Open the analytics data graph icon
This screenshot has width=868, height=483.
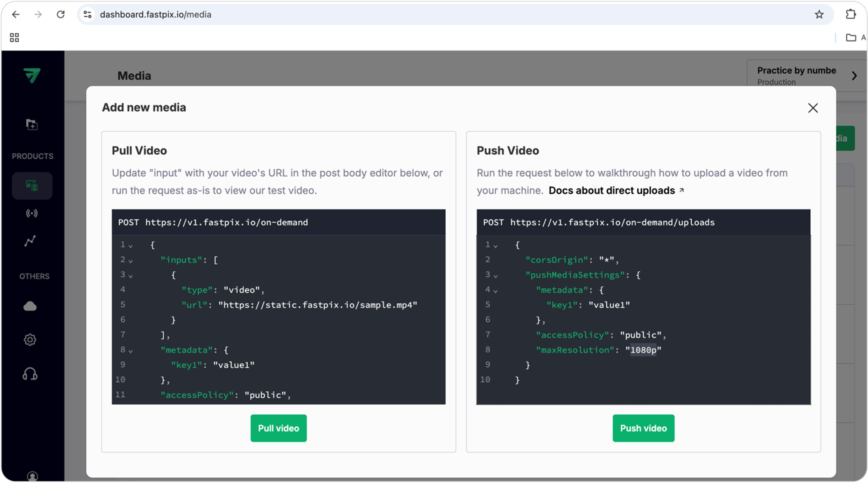click(x=30, y=241)
